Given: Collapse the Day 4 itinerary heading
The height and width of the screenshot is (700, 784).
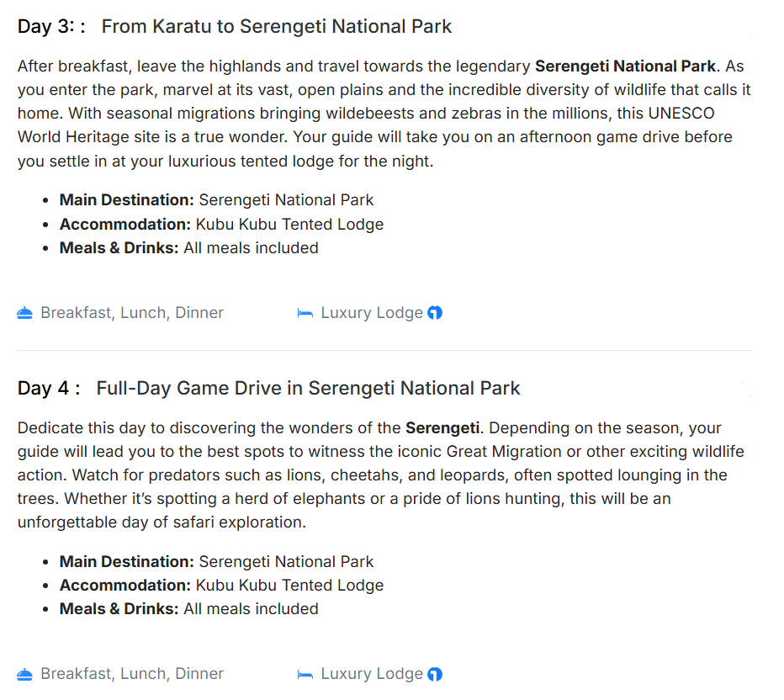Looking at the screenshot, I should 49,388.
